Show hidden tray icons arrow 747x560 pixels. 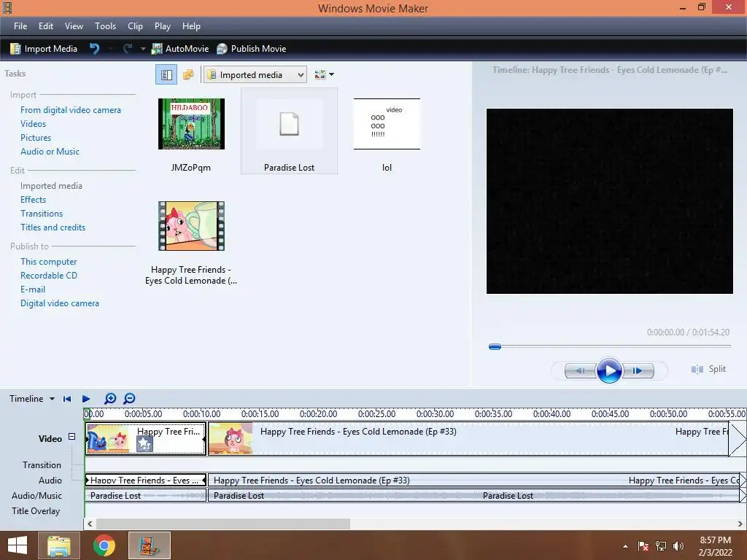point(625,546)
